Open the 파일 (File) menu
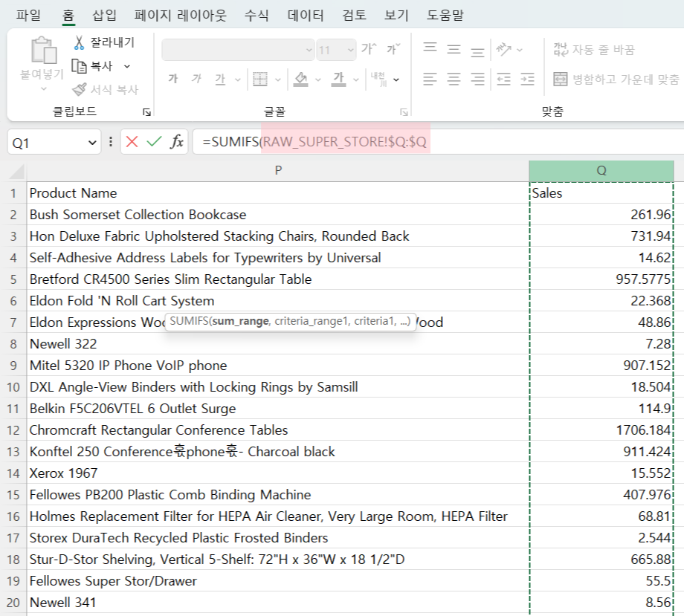 click(x=28, y=16)
